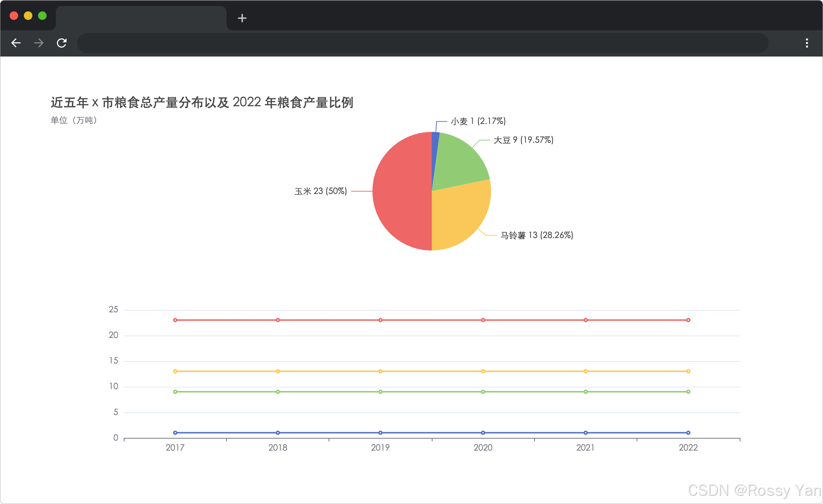
Task: Click the red line's 2020 data point
Action: pos(482,320)
